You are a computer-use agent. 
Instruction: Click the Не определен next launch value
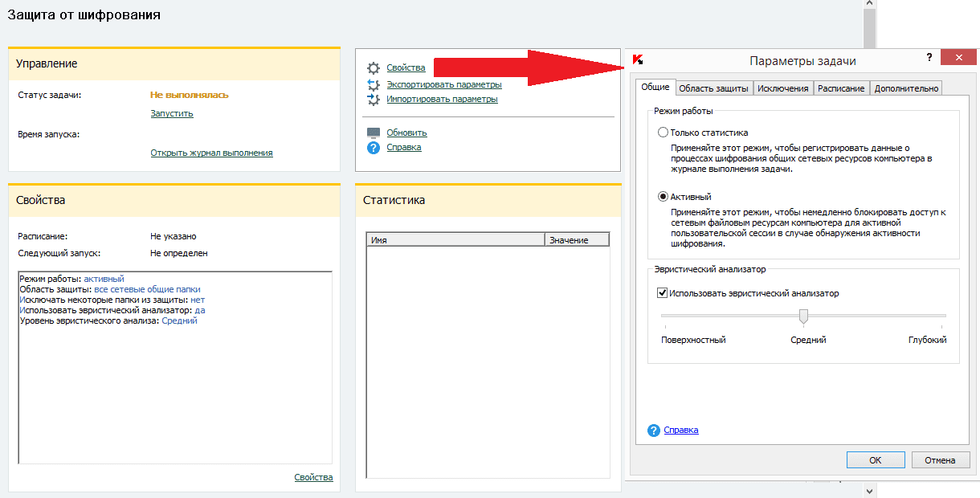[x=179, y=253]
